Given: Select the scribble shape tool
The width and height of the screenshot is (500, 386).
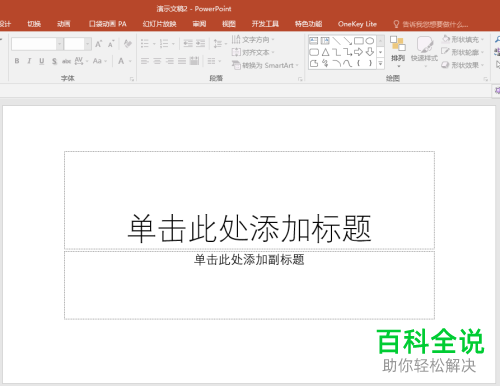Looking at the screenshot, I should (325, 63).
